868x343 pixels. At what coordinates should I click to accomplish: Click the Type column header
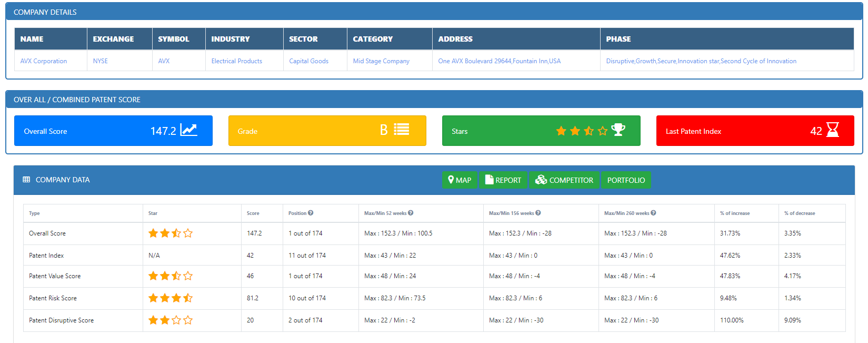pyautogui.click(x=34, y=213)
